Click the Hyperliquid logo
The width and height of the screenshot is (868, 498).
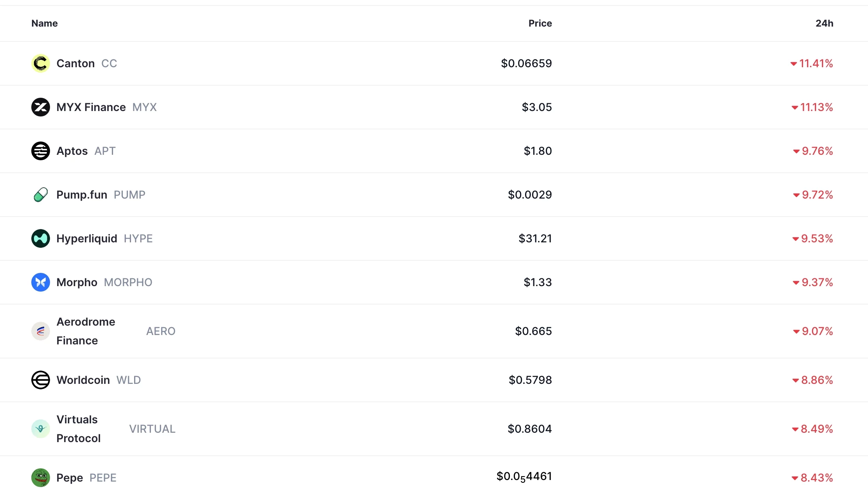(40, 238)
